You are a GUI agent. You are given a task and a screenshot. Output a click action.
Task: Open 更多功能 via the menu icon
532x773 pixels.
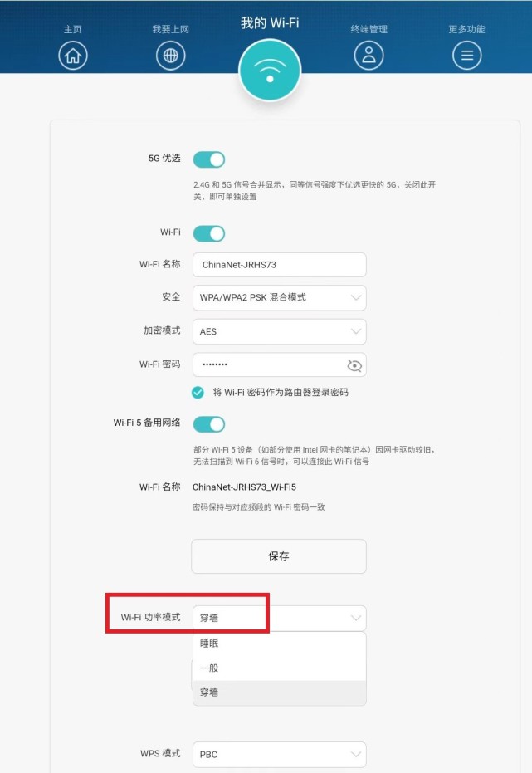(x=466, y=56)
